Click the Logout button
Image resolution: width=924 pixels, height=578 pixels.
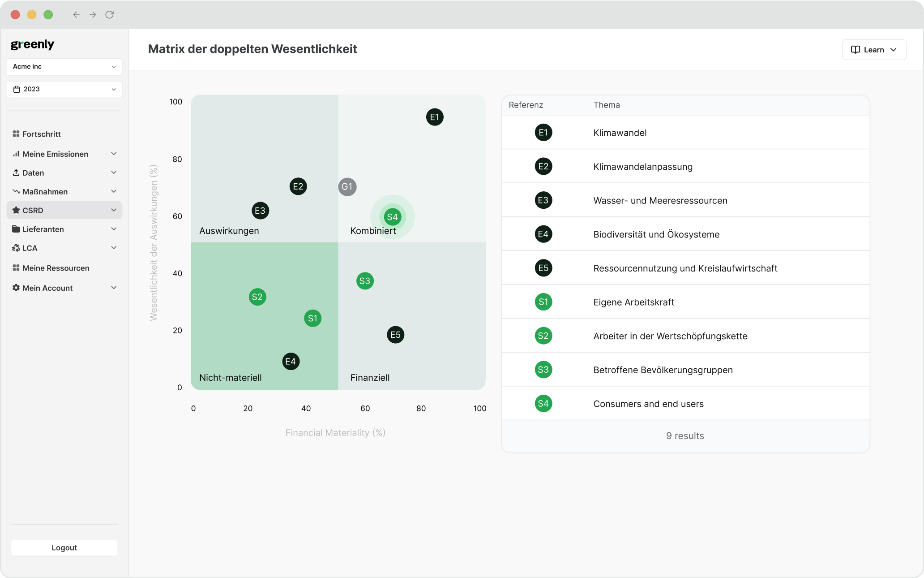point(64,548)
